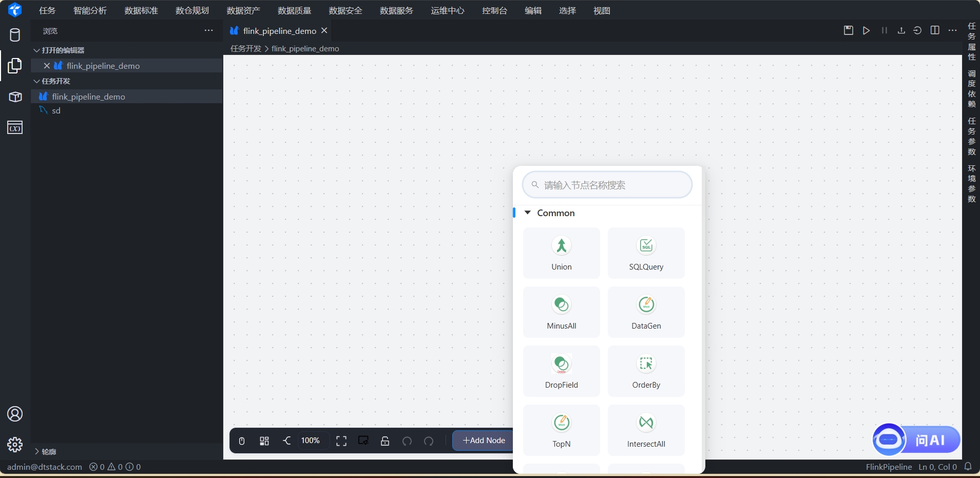This screenshot has height=478, width=980.
Task: Collapse the 打开的编辑器 section
Action: tap(36, 50)
